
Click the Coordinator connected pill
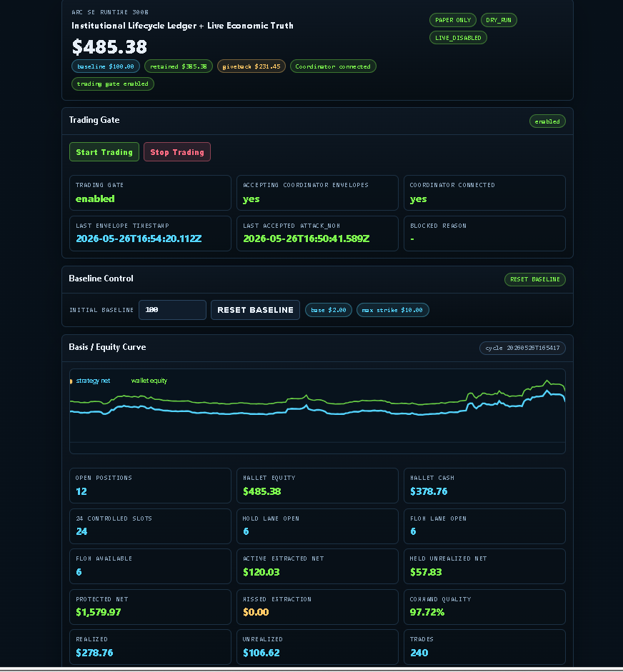333,66
